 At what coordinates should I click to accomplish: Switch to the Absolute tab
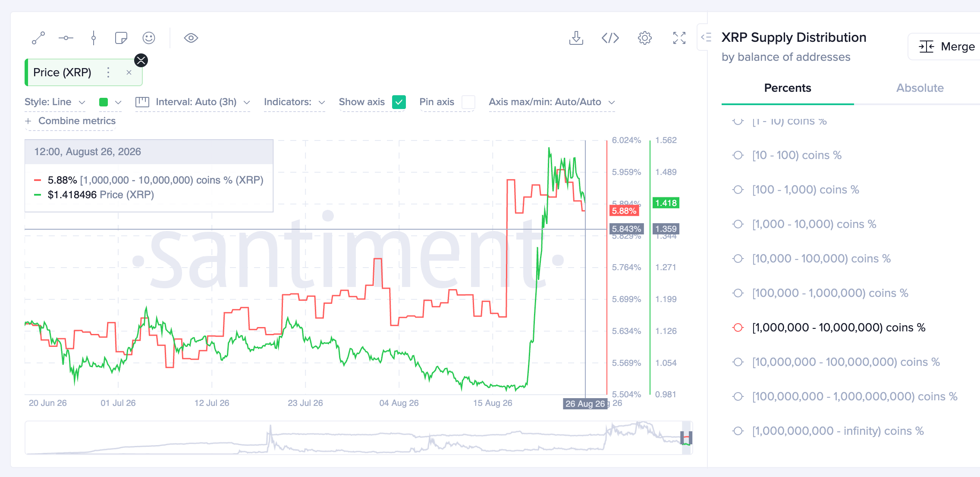coord(920,88)
